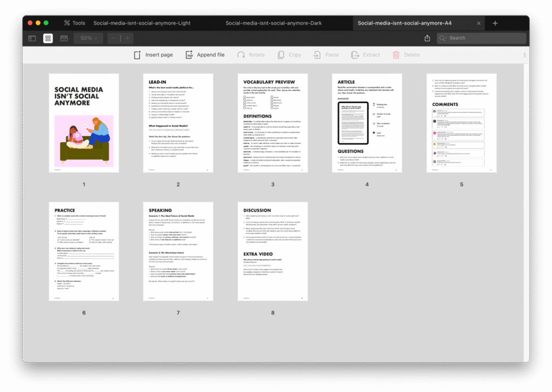Click the Delete trash icon

[406, 55]
